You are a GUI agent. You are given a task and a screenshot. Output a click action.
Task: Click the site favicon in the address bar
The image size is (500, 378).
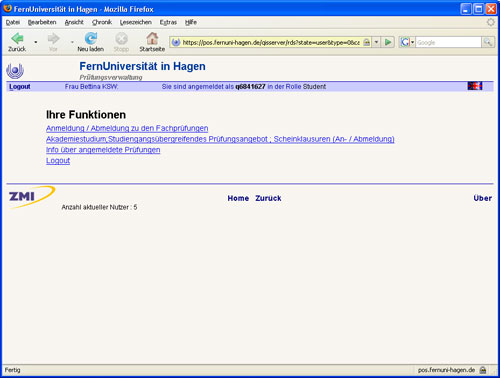(x=176, y=42)
